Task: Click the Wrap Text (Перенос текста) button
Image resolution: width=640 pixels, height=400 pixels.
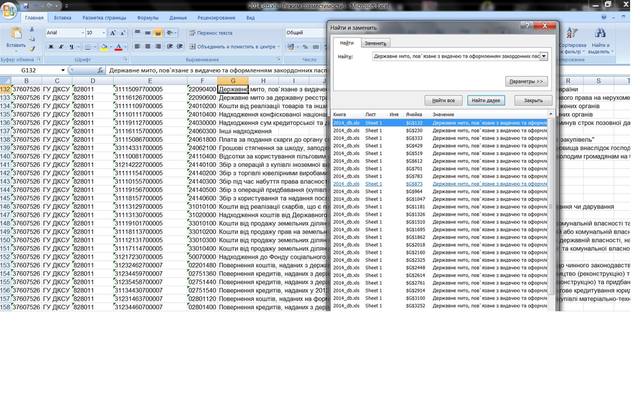Action: pos(210,33)
